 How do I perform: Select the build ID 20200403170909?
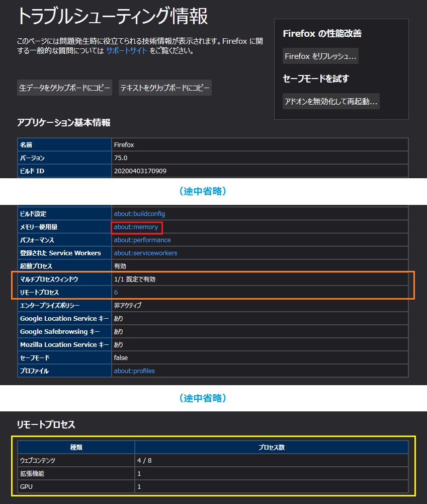tap(140, 171)
